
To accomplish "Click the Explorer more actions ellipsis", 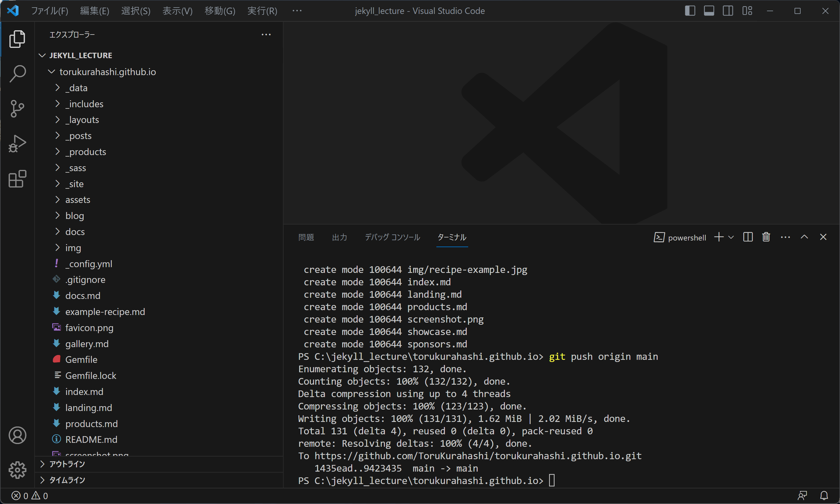I will coord(266,35).
